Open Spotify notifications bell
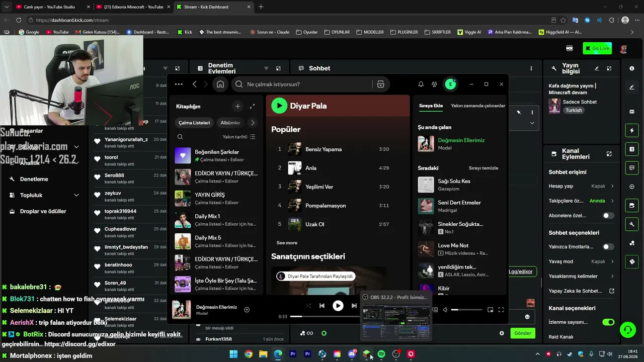The image size is (644, 362). coord(421,84)
